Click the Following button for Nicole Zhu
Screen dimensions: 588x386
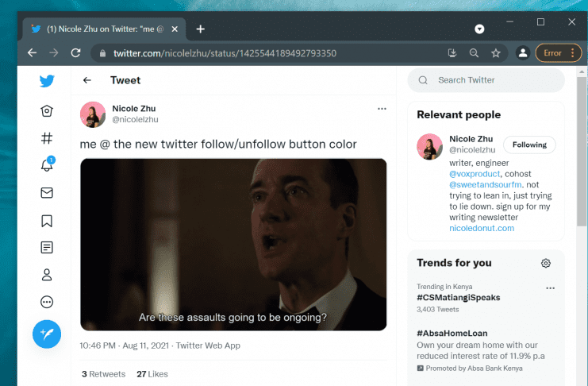tap(529, 145)
